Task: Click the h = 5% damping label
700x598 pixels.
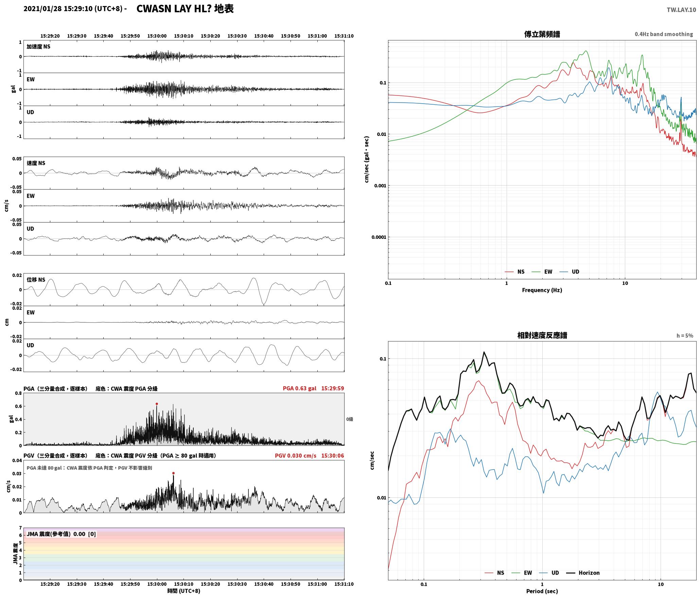Action: (x=685, y=336)
